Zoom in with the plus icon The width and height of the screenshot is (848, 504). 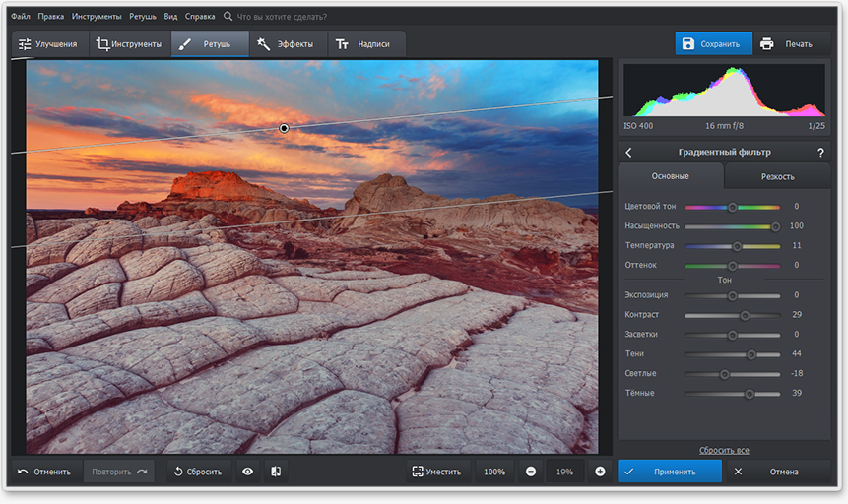click(x=601, y=472)
